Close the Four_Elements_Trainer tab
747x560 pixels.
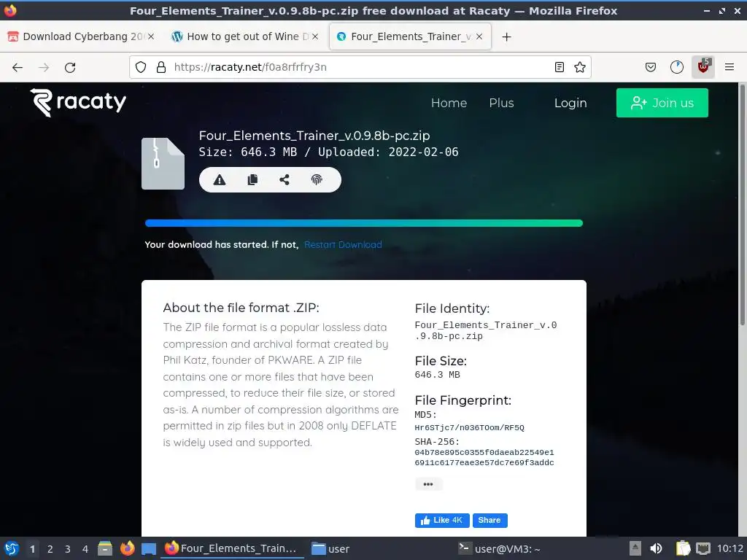click(479, 36)
